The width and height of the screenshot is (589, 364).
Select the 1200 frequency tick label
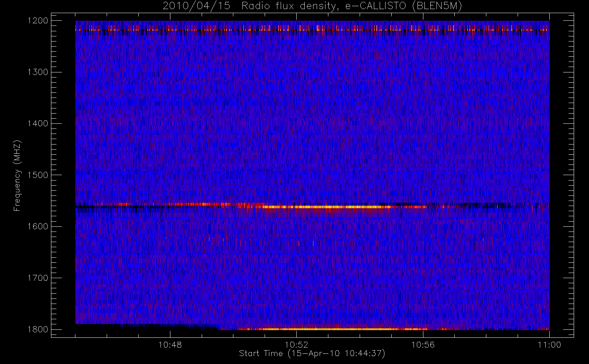(38, 21)
